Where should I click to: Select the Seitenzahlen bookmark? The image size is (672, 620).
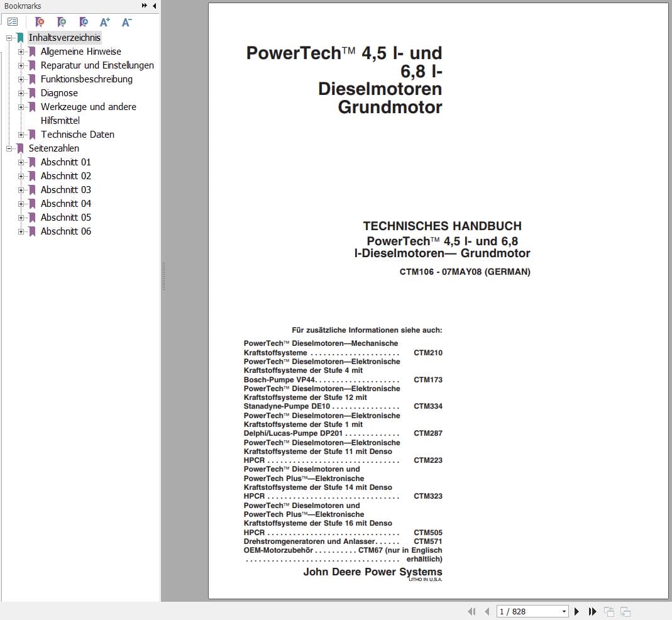click(x=54, y=148)
